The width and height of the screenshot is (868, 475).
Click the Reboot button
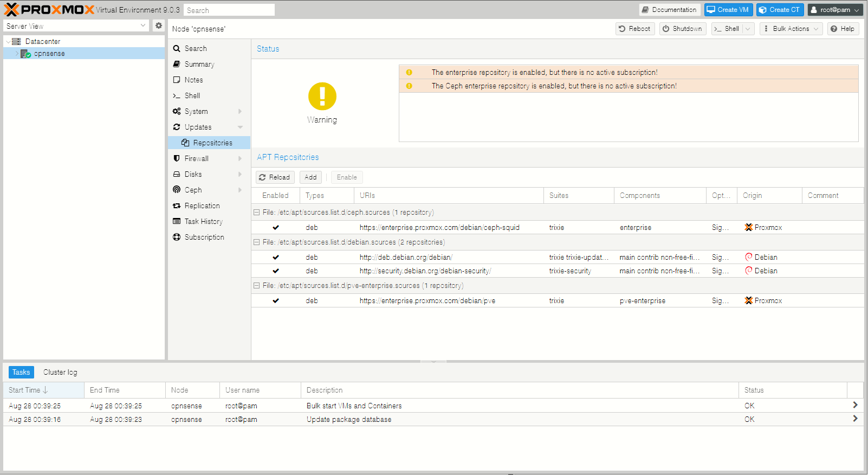(635, 29)
